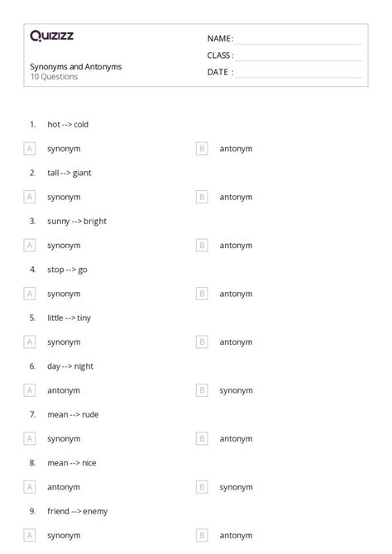Click the CLASS input line
392x554 pixels.
click(299, 56)
